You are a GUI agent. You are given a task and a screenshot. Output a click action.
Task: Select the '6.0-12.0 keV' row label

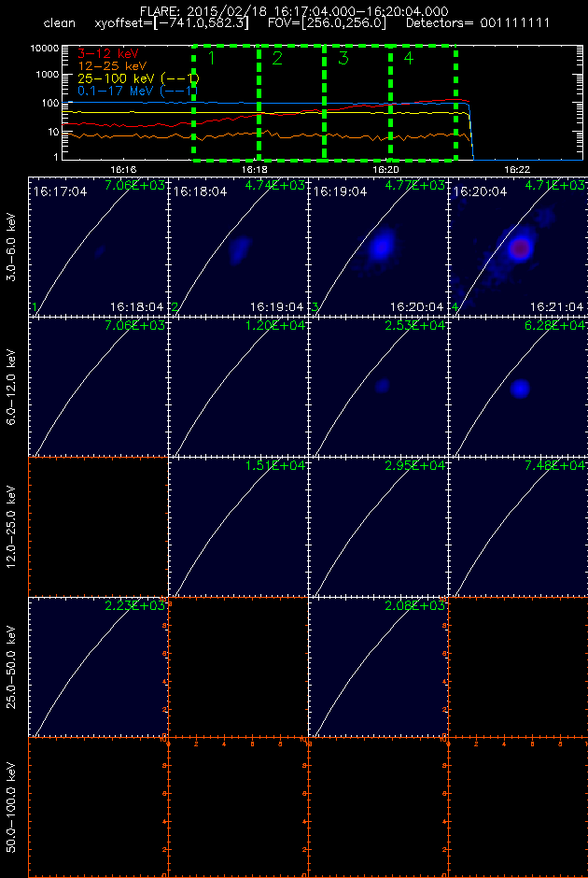pos(12,387)
